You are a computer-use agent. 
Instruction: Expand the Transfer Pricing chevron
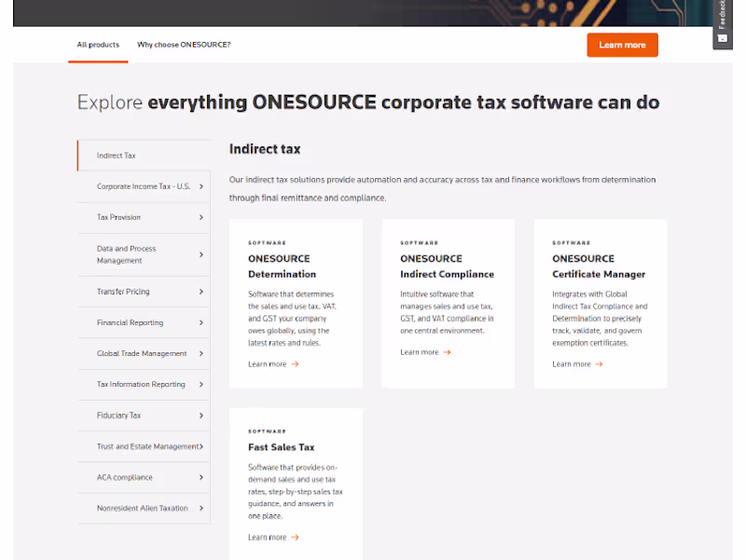201,292
